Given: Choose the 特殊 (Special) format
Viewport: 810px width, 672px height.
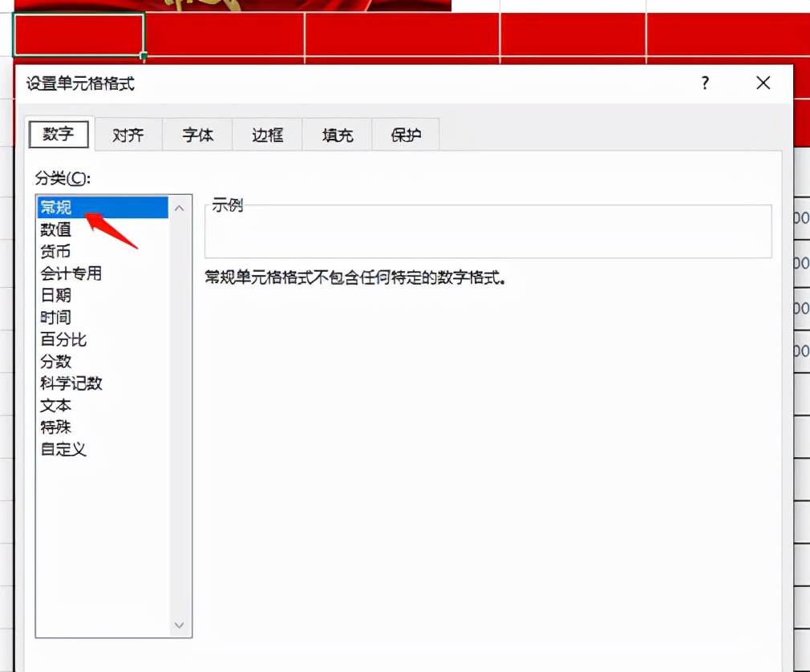Looking at the screenshot, I should coord(55,427).
